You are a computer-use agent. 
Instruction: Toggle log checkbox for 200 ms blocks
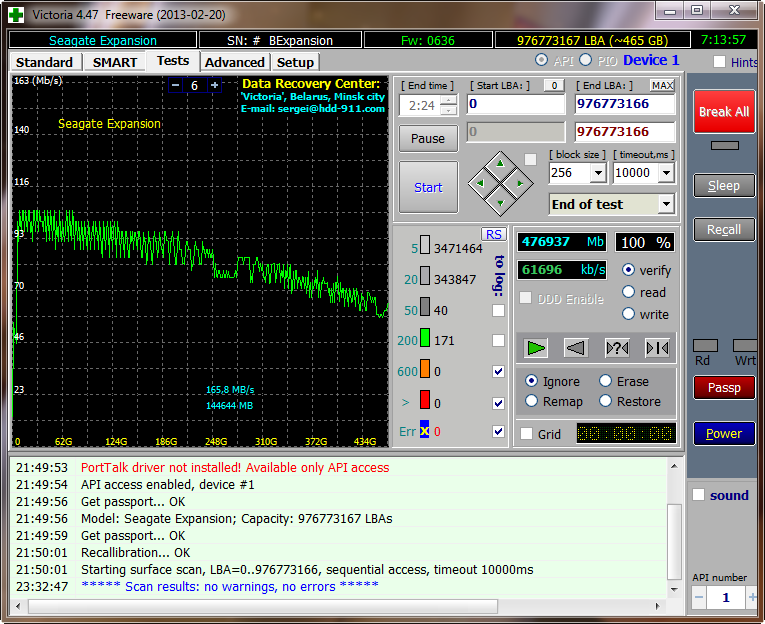(498, 341)
